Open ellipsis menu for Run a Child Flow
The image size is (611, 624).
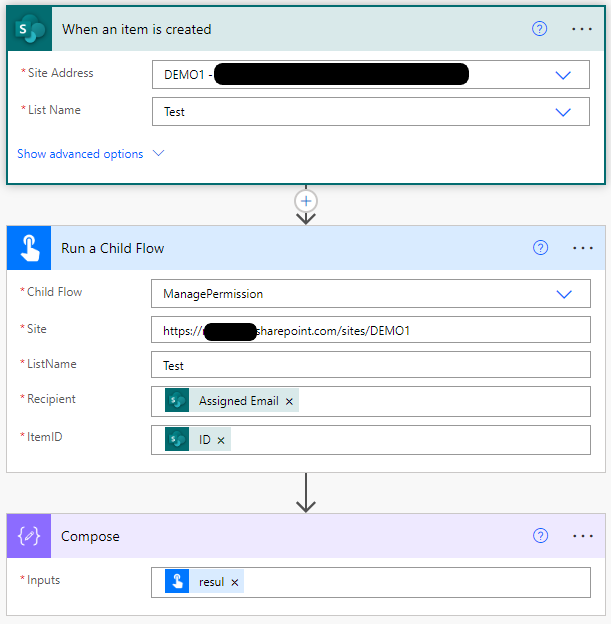pyautogui.click(x=583, y=248)
